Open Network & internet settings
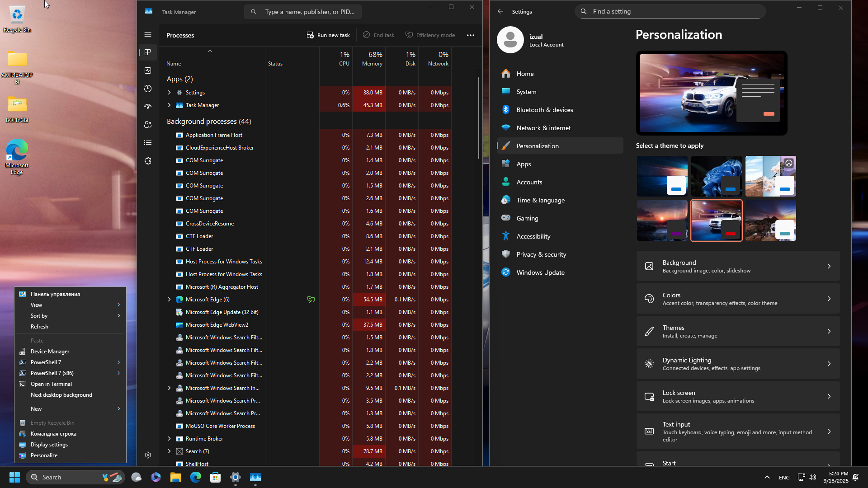This screenshot has width=868, height=488. pyautogui.click(x=560, y=128)
